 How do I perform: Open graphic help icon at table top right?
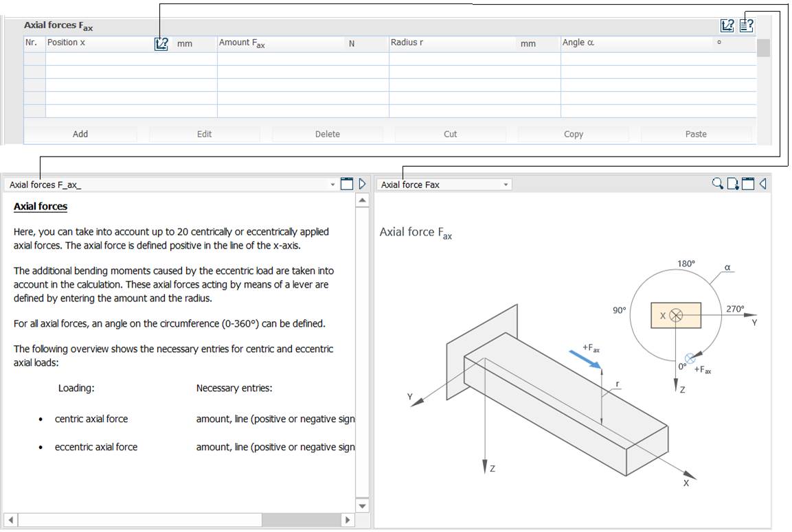(727, 25)
